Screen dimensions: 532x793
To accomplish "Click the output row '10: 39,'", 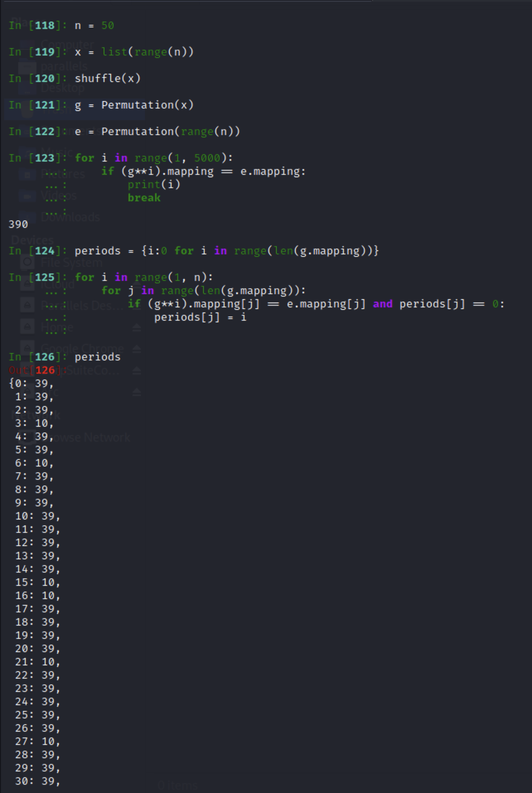I will point(38,516).
